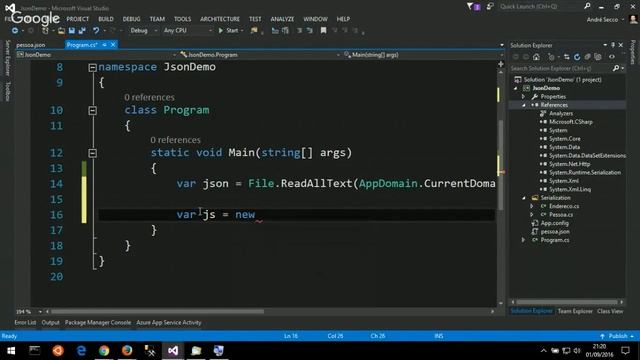The height and width of the screenshot is (360, 640).
Task: Open the ARCHITECTURE menu
Action: click(220, 19)
